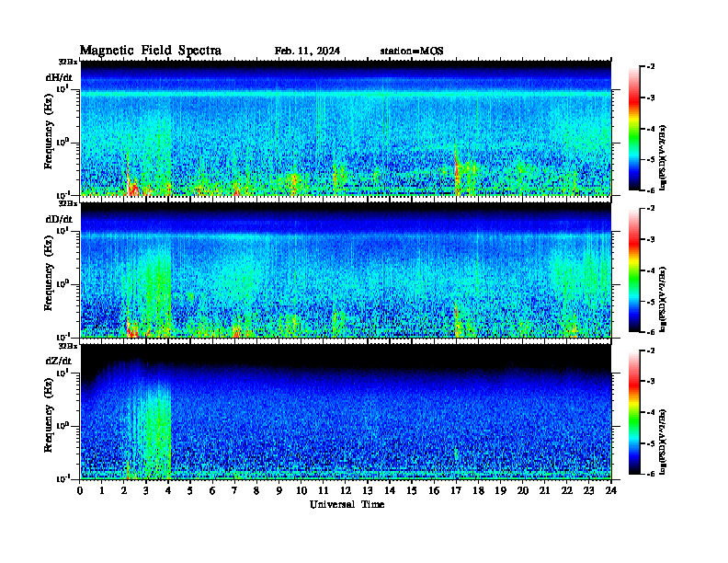Click hour tick label 11 on time axis

324,490
